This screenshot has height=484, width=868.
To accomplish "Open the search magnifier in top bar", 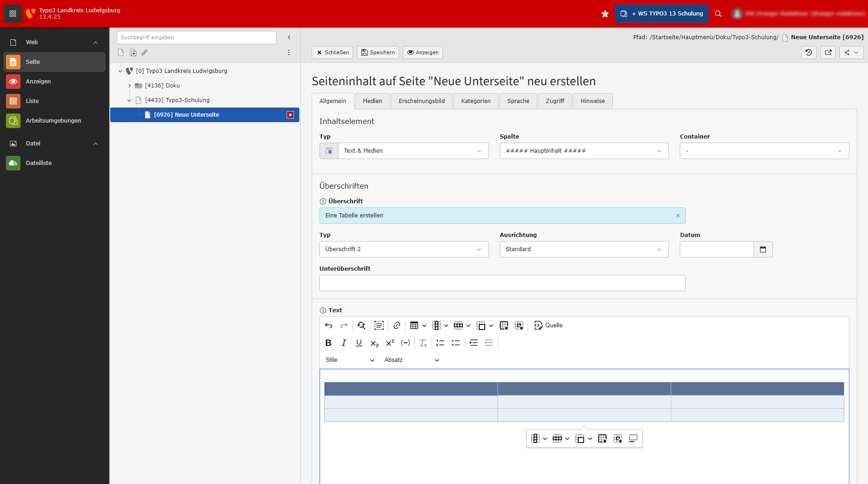I will (718, 14).
